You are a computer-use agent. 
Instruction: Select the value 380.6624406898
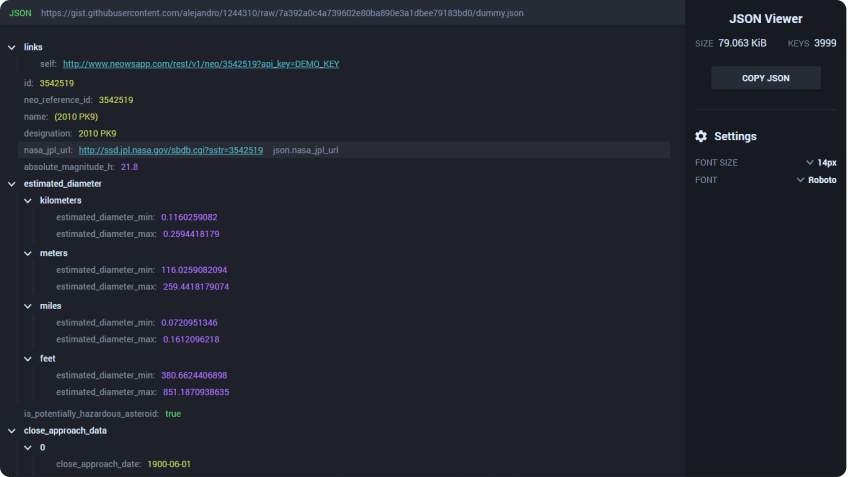point(194,375)
